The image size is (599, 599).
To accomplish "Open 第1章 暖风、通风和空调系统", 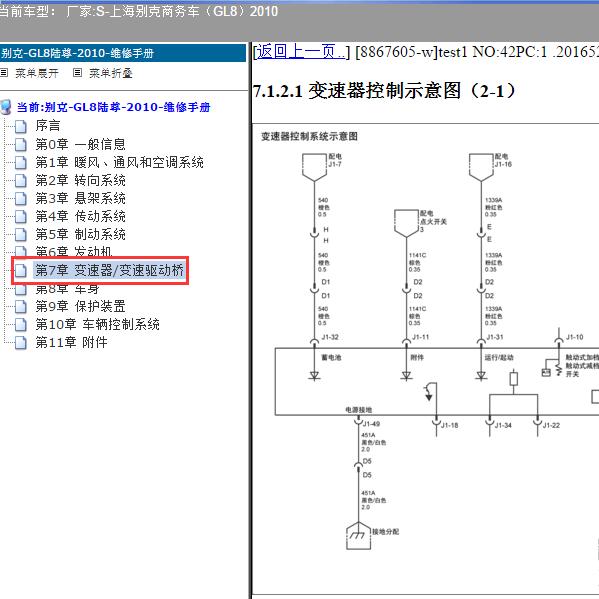I will (119, 162).
